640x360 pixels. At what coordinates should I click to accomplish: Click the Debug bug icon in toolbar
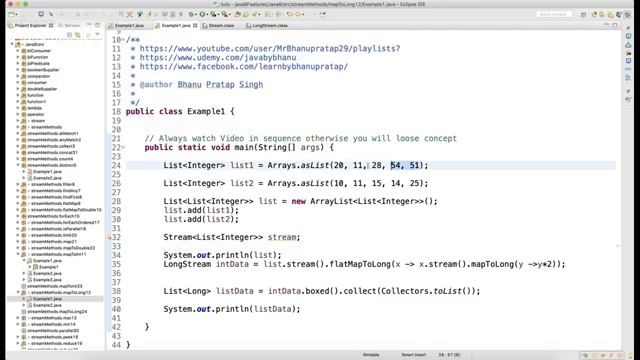point(191,14)
